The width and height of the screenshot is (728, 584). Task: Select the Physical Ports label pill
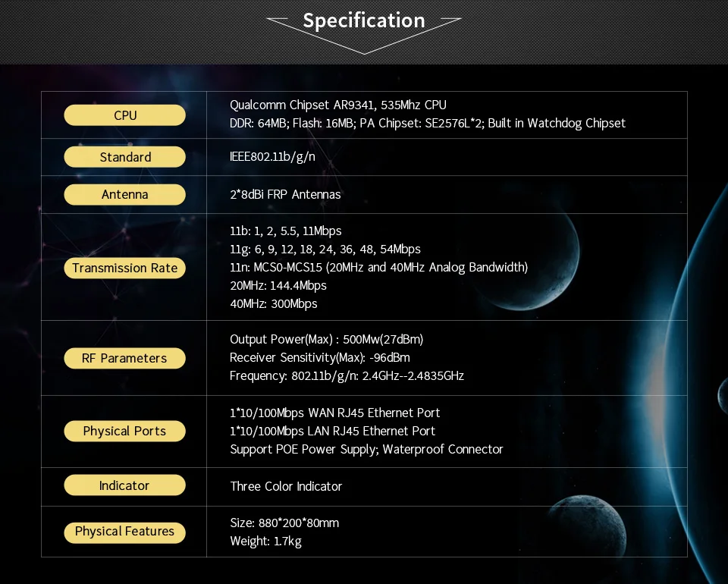[x=125, y=431]
